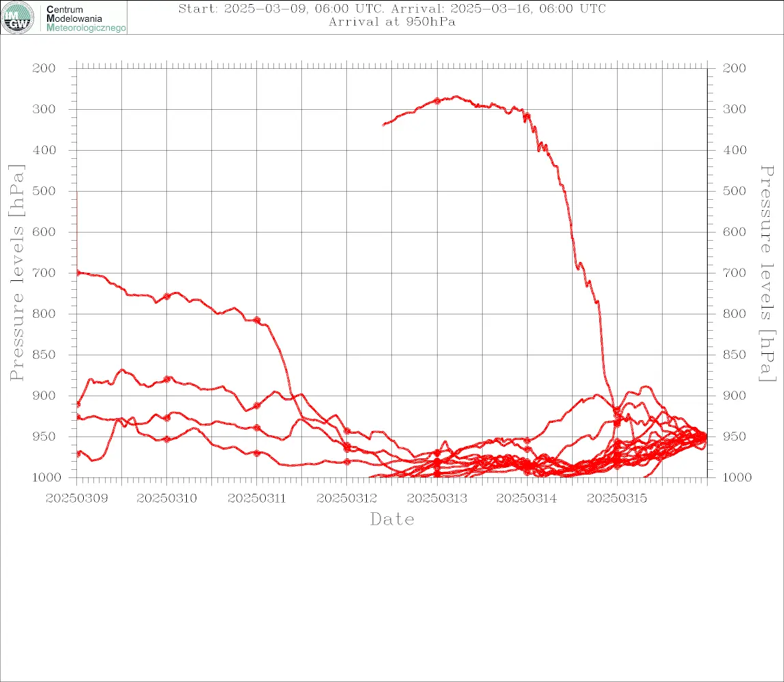Click the right axis 700 label
The image size is (784, 682).
734,273
